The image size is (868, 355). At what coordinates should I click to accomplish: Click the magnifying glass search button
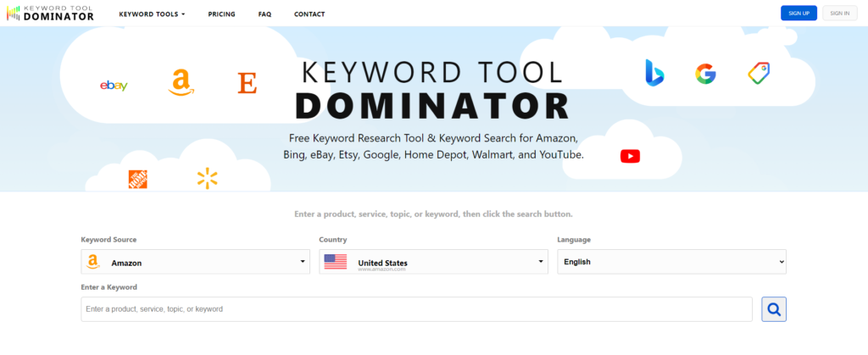point(774,309)
